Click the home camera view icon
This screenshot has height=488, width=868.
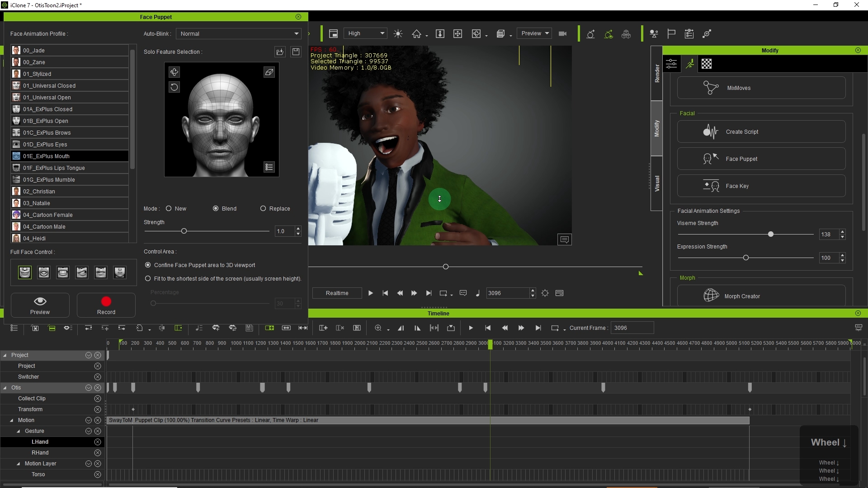[416, 34]
